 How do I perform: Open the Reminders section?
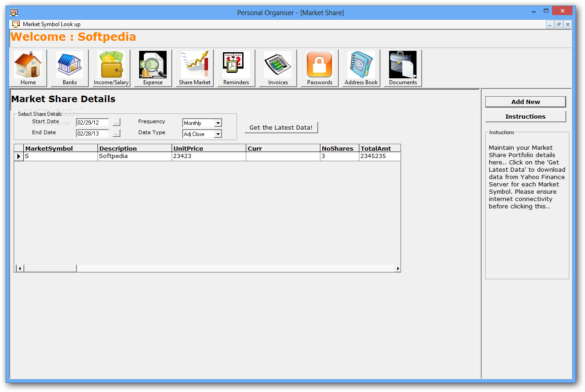(236, 68)
